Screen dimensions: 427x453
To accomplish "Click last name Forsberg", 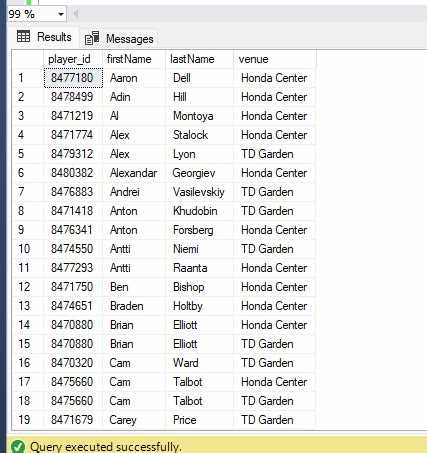I will click(x=193, y=230).
